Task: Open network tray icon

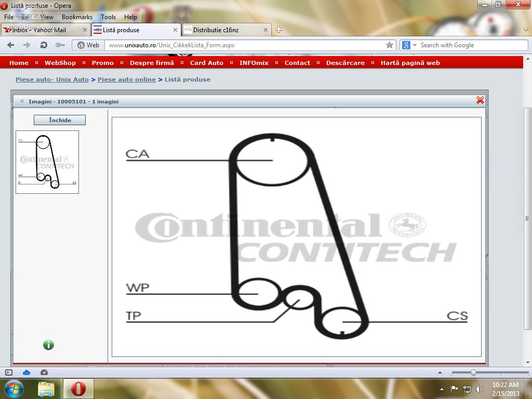Action: [x=467, y=389]
